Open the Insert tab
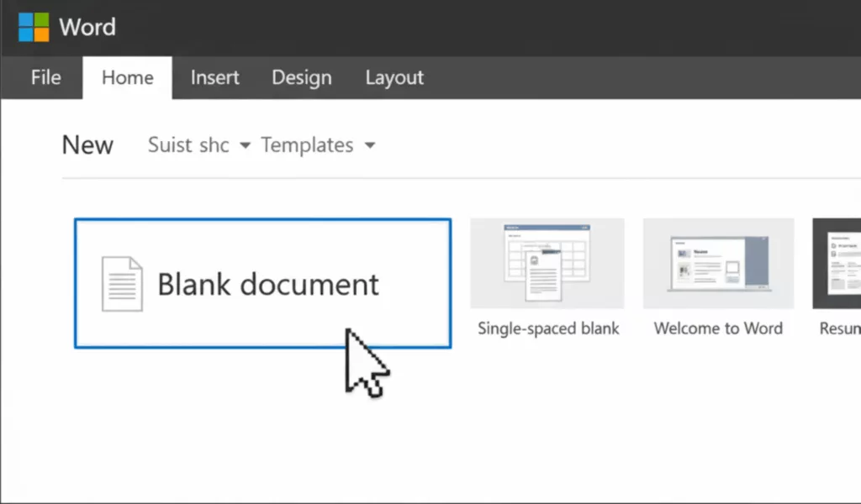The height and width of the screenshot is (504, 861). pos(214,77)
